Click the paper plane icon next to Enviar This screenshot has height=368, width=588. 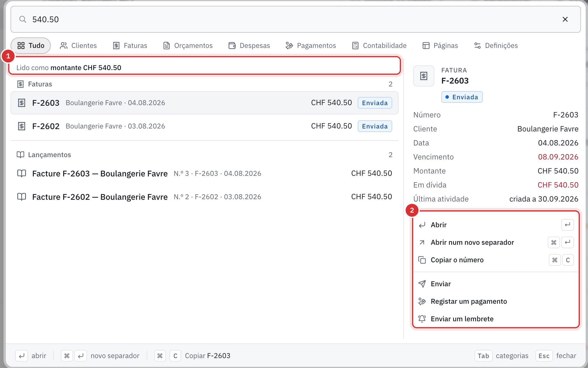422,284
